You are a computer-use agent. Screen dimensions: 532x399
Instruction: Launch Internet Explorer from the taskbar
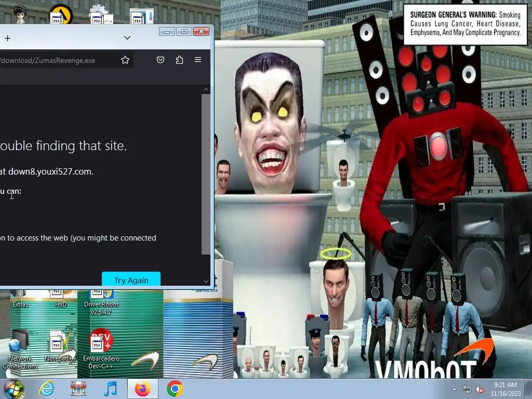(46, 389)
